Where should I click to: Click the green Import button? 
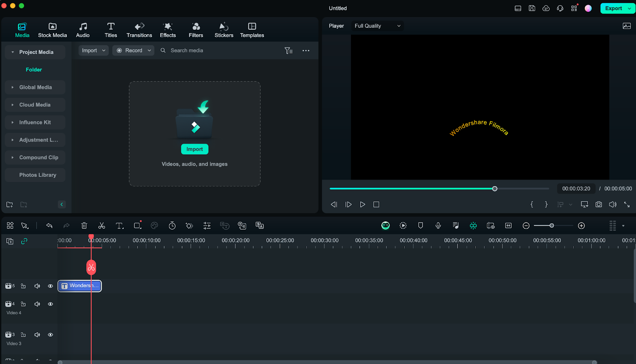pos(195,149)
